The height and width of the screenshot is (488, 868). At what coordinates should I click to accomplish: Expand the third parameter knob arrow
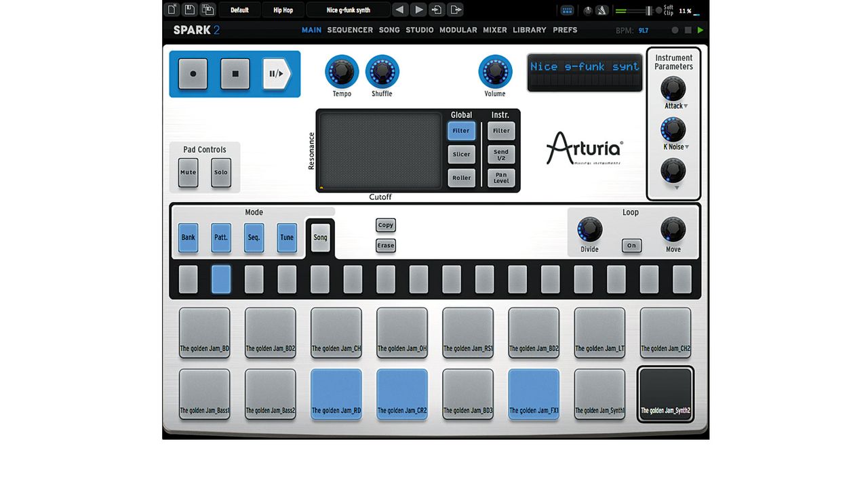676,188
